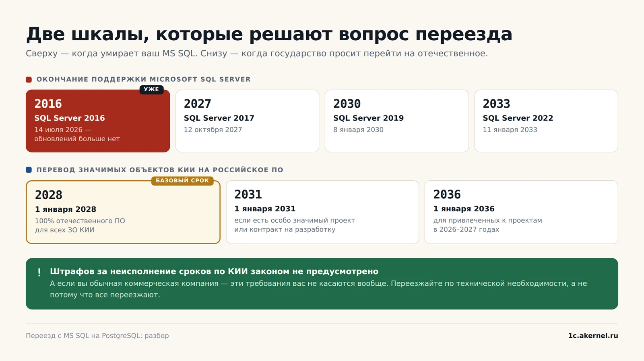Click the red square marker beside Microsoft SQL Server heading
Viewport: 644px width, 361px height.
pyautogui.click(x=29, y=80)
